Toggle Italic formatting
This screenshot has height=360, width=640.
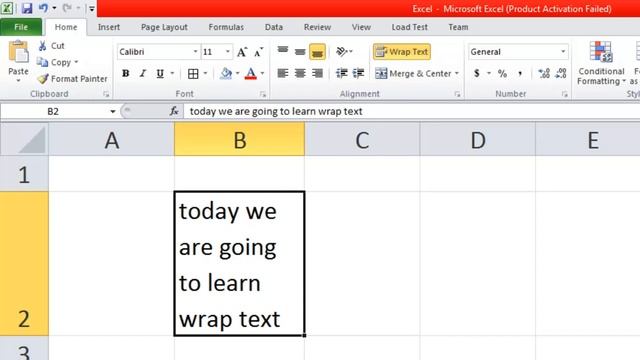[142, 73]
